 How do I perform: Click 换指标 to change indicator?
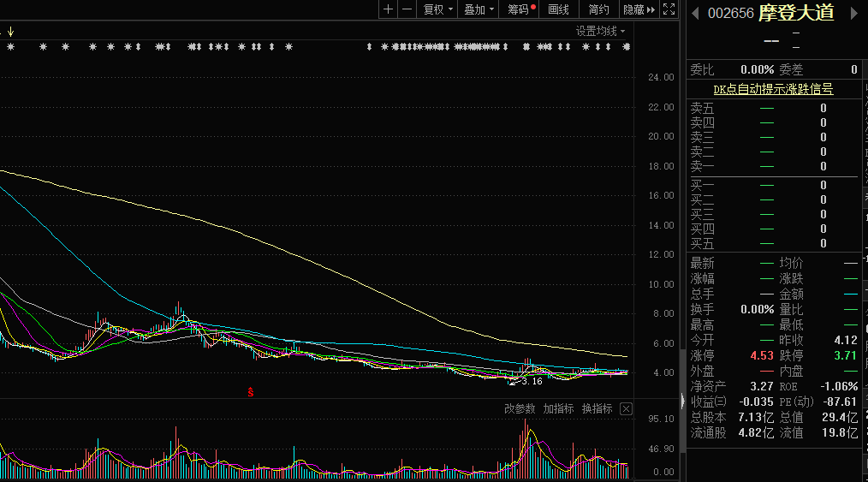pyautogui.click(x=597, y=408)
